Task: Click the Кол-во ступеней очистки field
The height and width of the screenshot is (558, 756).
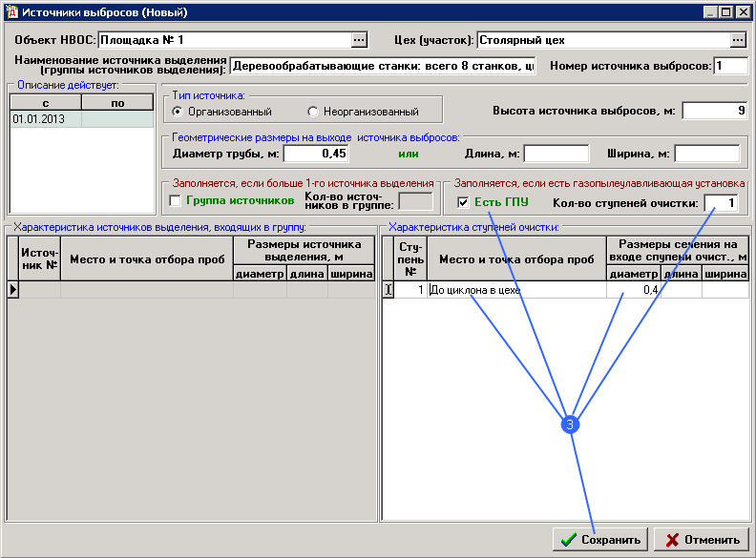Action: [x=721, y=202]
